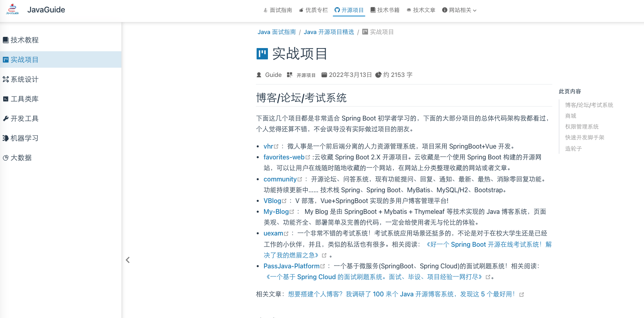Viewport: 644px width, 318px height.
Task: Open the 想要搭建个人博客 related article link
Action: (x=406, y=294)
